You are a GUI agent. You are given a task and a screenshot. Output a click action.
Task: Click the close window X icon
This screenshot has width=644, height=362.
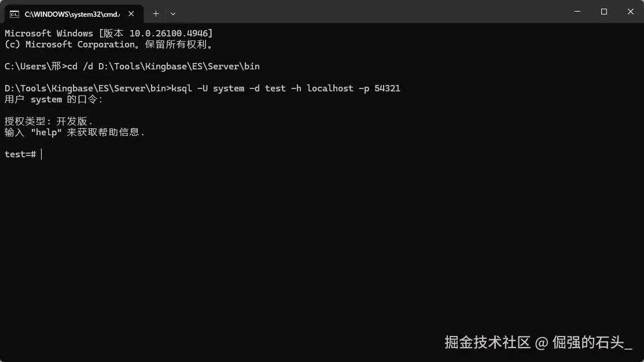[630, 12]
